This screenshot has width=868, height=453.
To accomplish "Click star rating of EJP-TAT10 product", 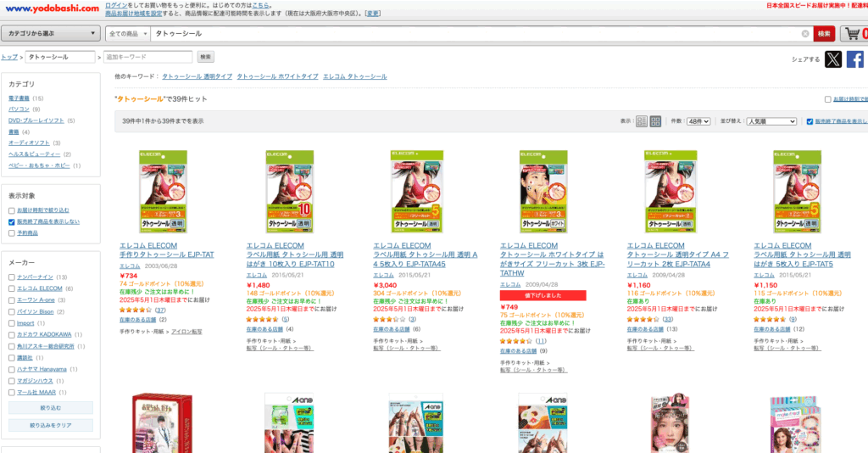I will tap(263, 320).
